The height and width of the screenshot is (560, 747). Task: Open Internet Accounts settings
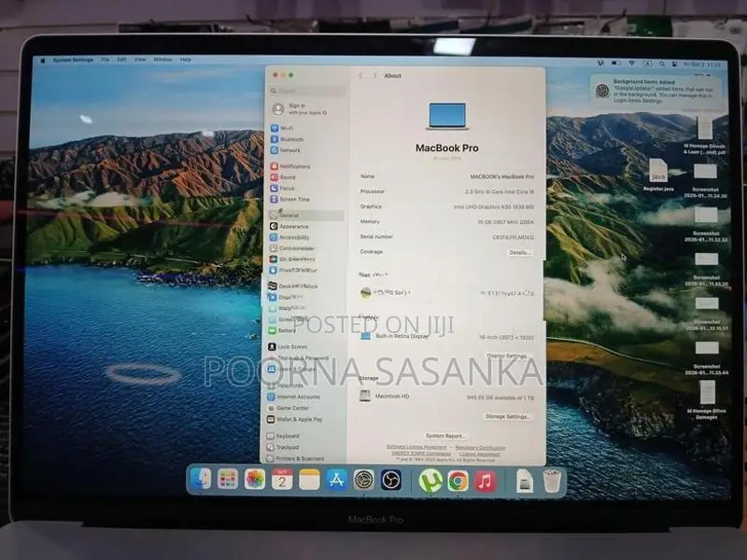pyautogui.click(x=298, y=397)
